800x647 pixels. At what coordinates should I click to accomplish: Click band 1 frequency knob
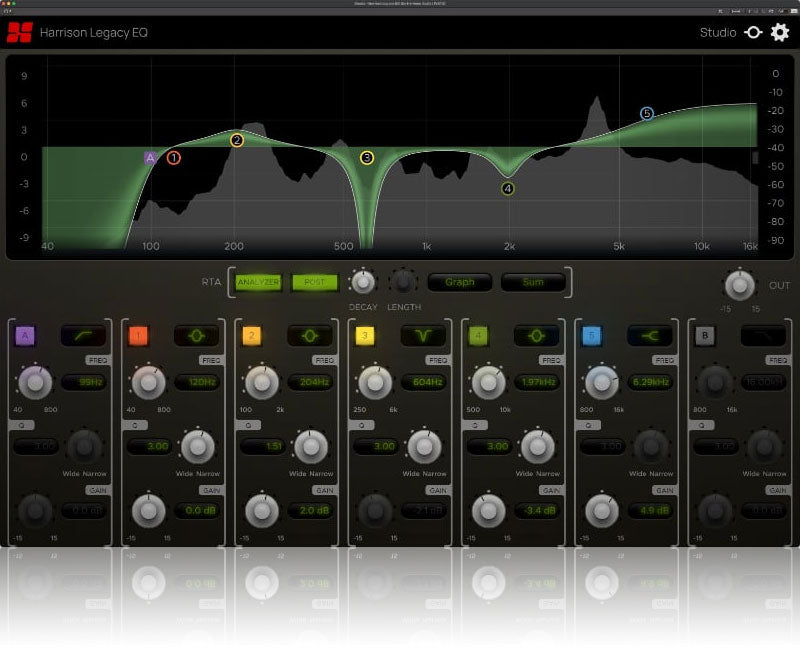click(x=148, y=383)
